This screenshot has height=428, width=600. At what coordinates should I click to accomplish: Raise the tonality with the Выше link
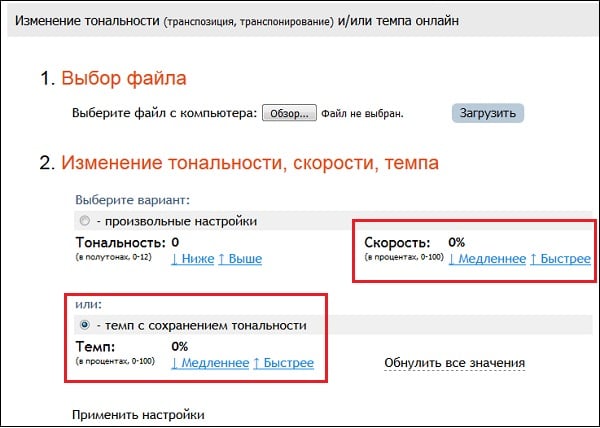pyautogui.click(x=241, y=259)
